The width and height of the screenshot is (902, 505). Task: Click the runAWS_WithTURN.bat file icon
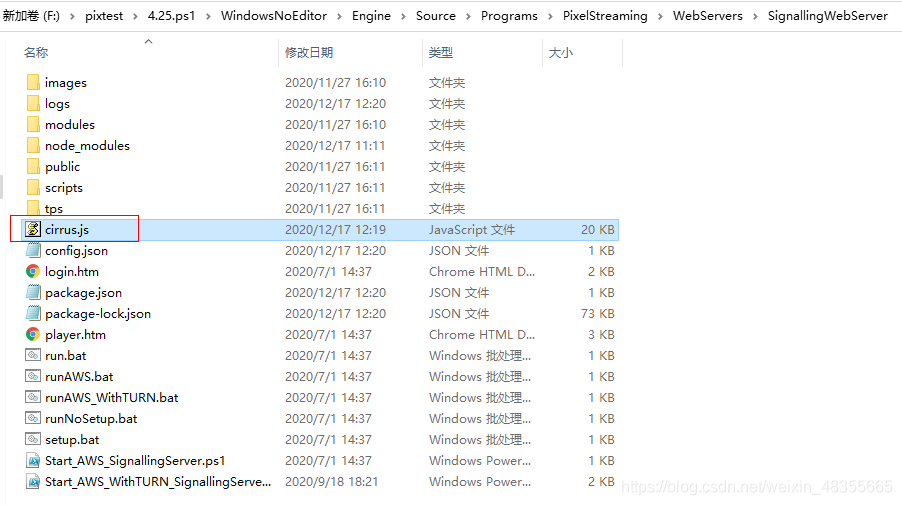click(33, 397)
